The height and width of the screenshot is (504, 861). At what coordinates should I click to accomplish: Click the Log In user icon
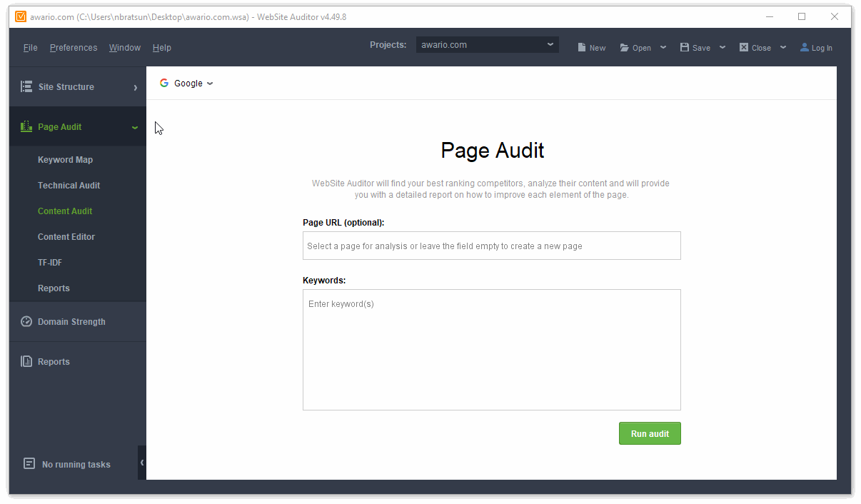[x=805, y=47]
